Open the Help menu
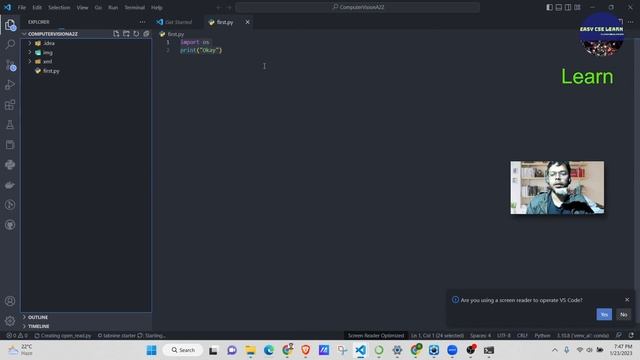Viewport: 640px width, 360px height. pyautogui.click(x=156, y=7)
